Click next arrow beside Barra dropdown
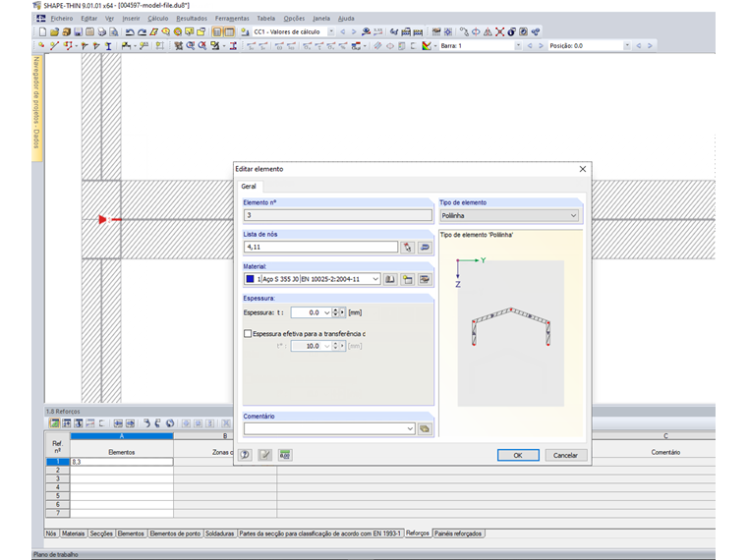747x560 pixels. point(541,46)
